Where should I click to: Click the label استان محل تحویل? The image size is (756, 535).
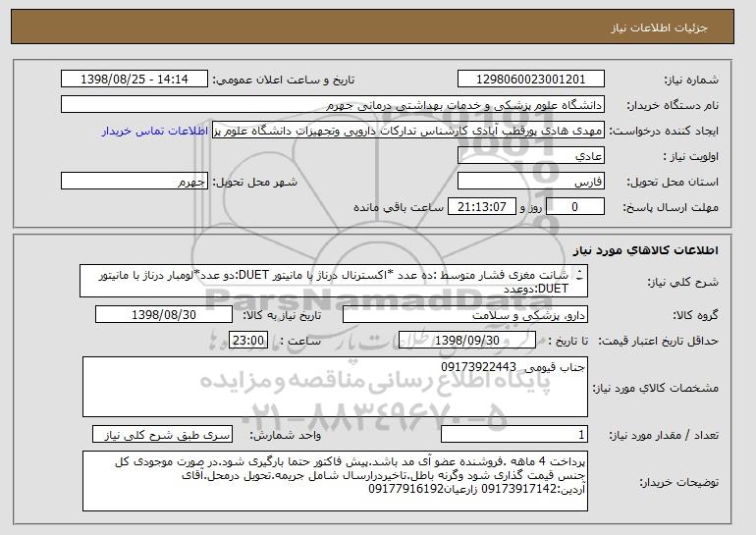click(x=673, y=182)
